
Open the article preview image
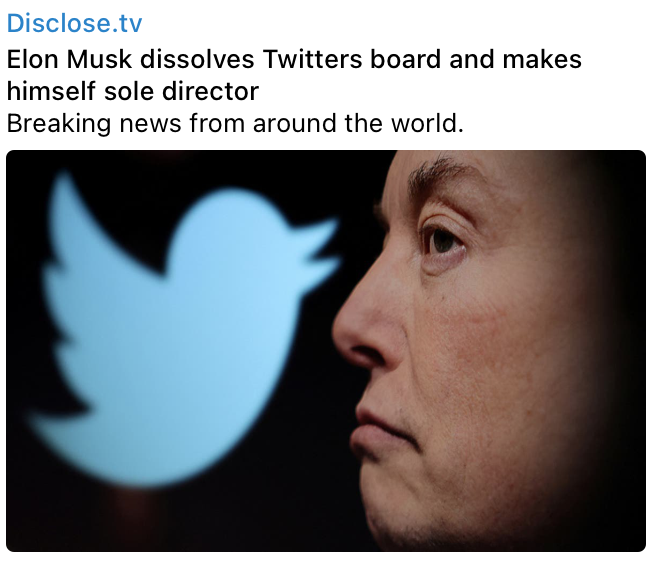(x=326, y=350)
